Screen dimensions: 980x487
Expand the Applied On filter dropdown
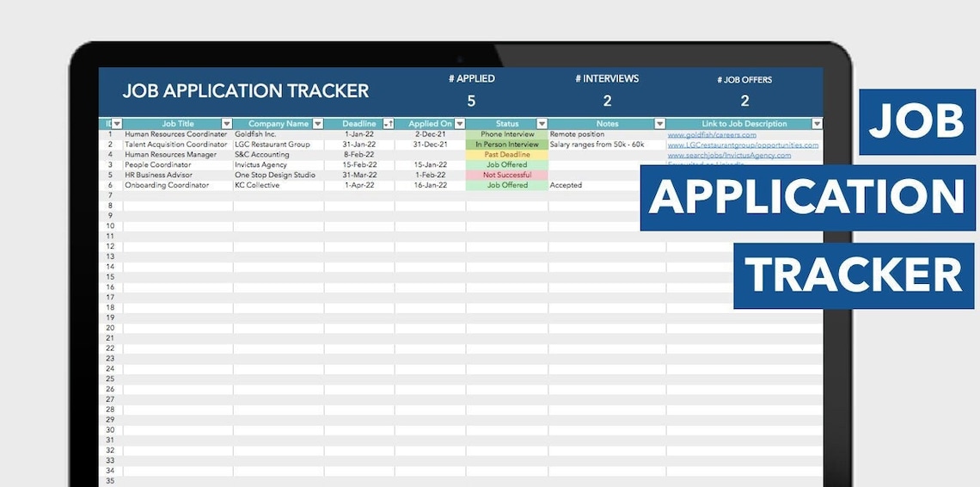(459, 124)
